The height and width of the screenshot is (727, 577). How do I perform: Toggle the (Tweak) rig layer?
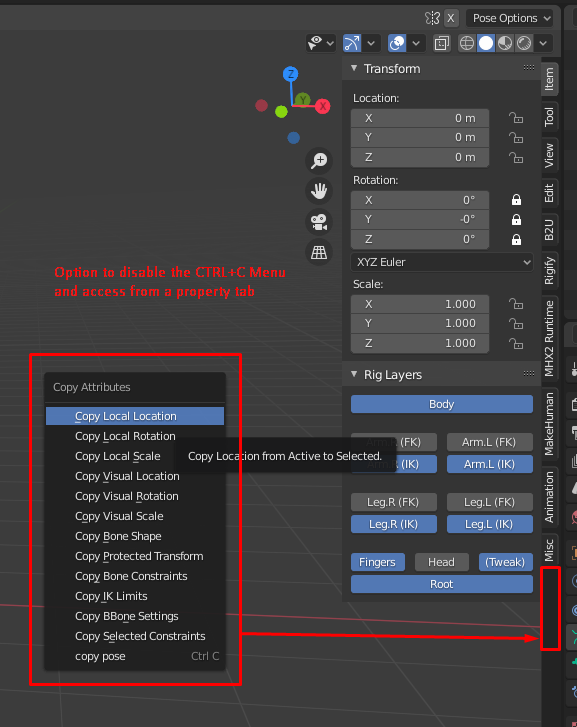pos(506,562)
